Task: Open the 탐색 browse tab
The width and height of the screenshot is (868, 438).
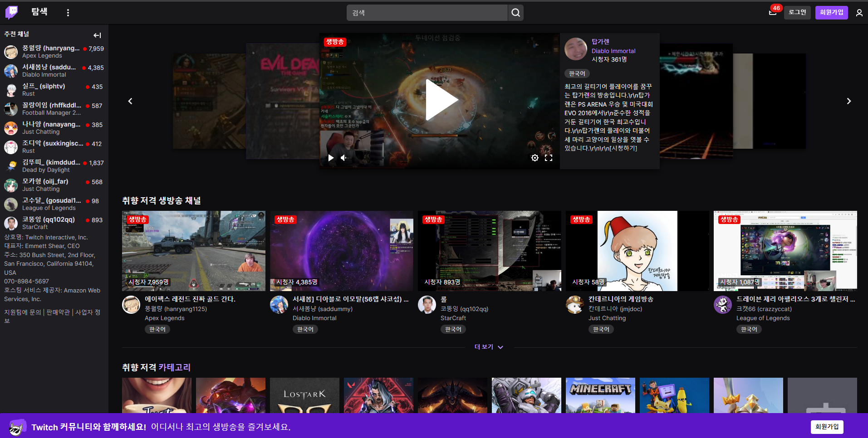Action: [39, 12]
